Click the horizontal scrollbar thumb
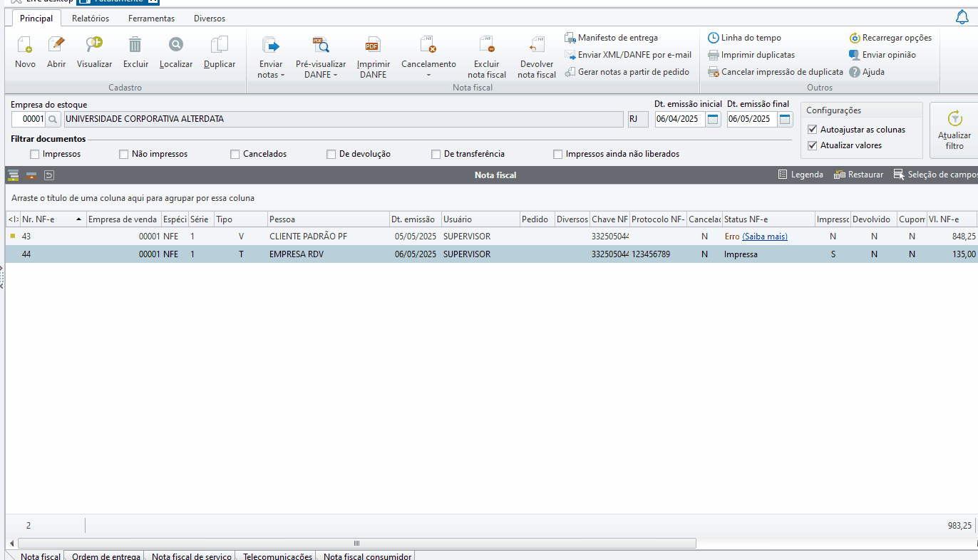The height and width of the screenshot is (560, 978). [356, 543]
